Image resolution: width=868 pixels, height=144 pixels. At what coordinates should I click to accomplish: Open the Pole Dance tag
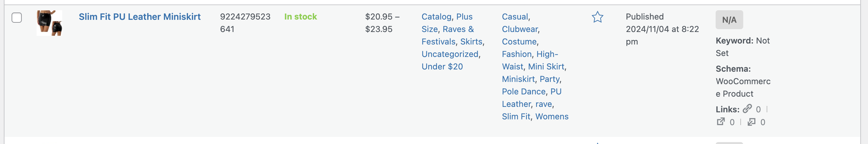[523, 92]
